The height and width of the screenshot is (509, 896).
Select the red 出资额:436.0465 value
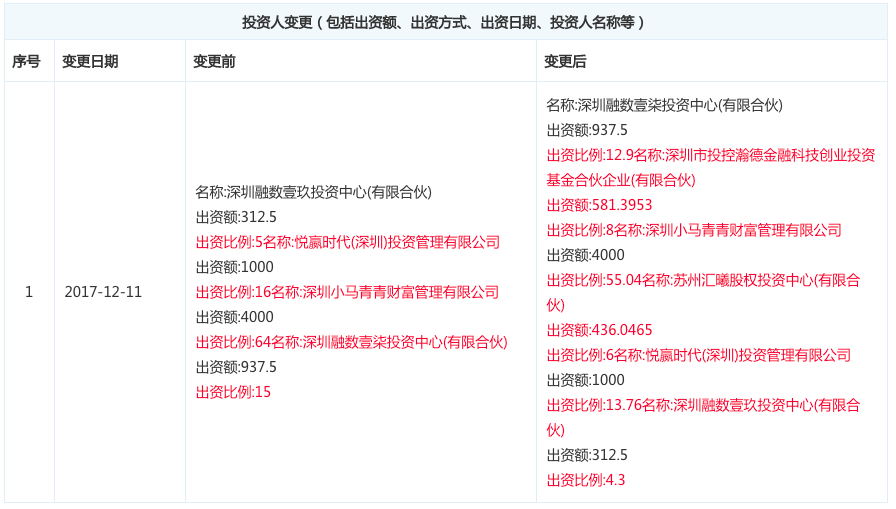pos(599,330)
